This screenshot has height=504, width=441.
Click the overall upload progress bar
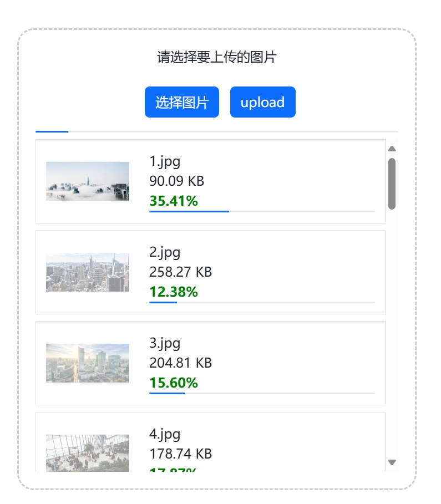(217, 131)
